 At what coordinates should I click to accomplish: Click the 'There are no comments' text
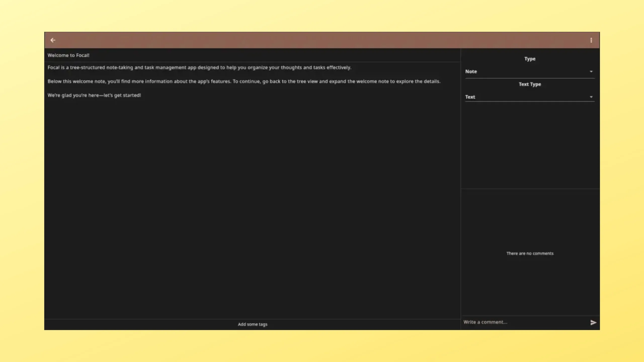(x=530, y=253)
